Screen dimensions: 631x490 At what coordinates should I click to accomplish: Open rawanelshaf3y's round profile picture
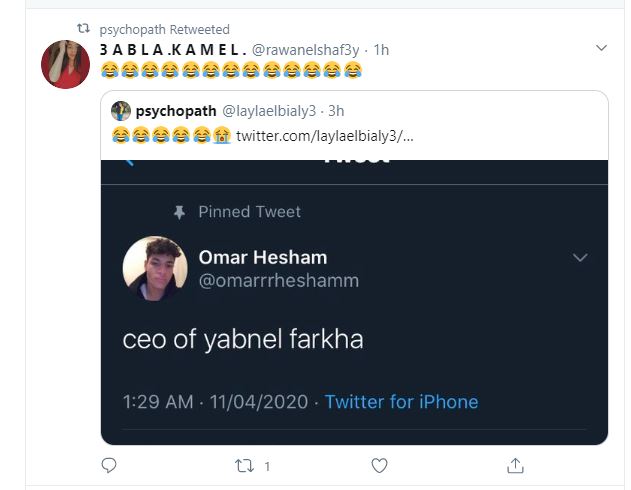click(x=66, y=64)
